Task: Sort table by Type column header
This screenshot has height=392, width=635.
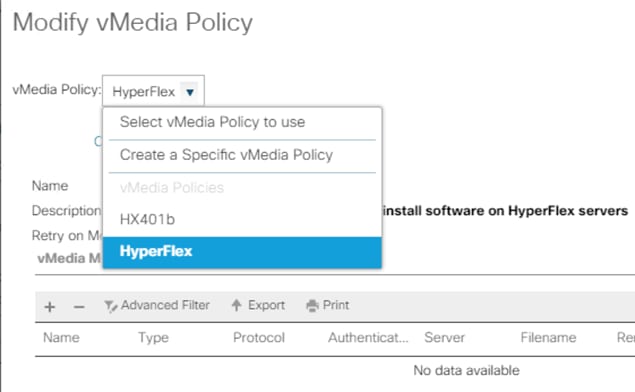Action: [x=153, y=338]
